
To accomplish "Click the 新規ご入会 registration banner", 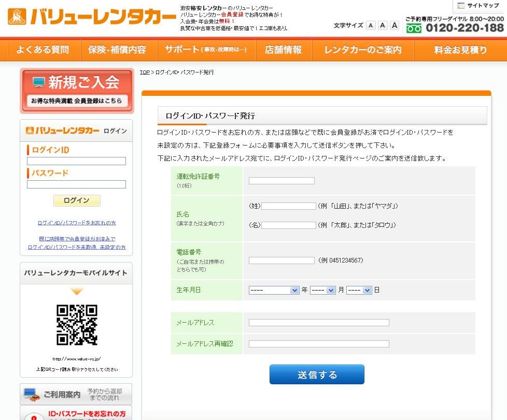I will (77, 91).
